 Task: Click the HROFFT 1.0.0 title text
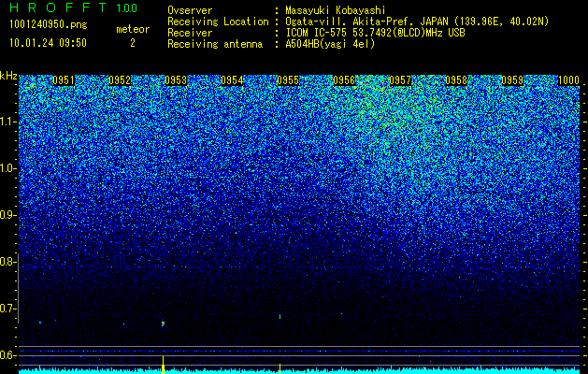74,7
